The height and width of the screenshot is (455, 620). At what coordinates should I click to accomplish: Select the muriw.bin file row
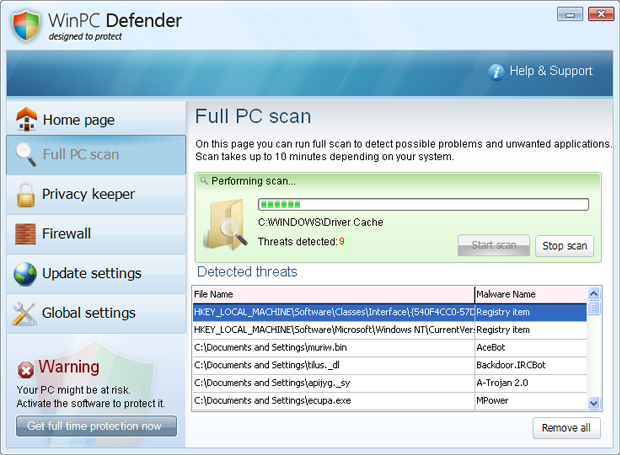tap(389, 348)
